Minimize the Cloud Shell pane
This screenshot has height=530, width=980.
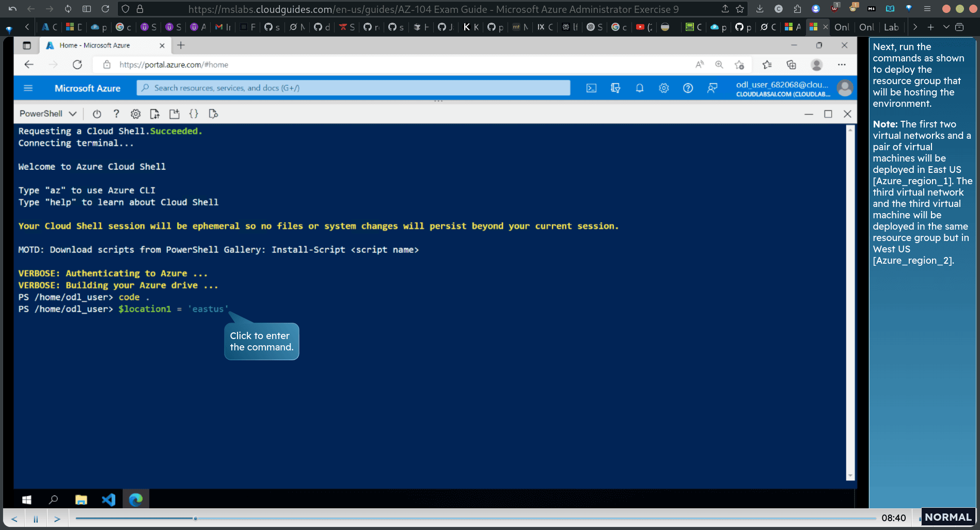809,114
